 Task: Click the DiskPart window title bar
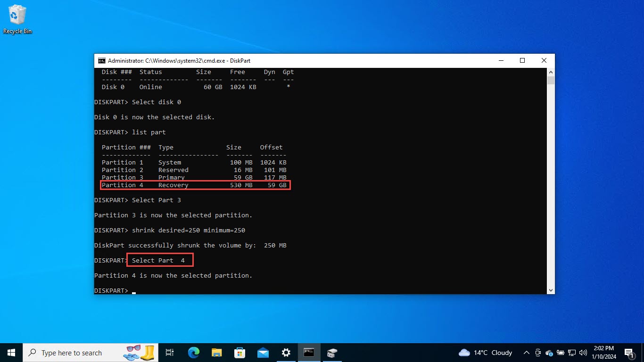tap(302, 60)
